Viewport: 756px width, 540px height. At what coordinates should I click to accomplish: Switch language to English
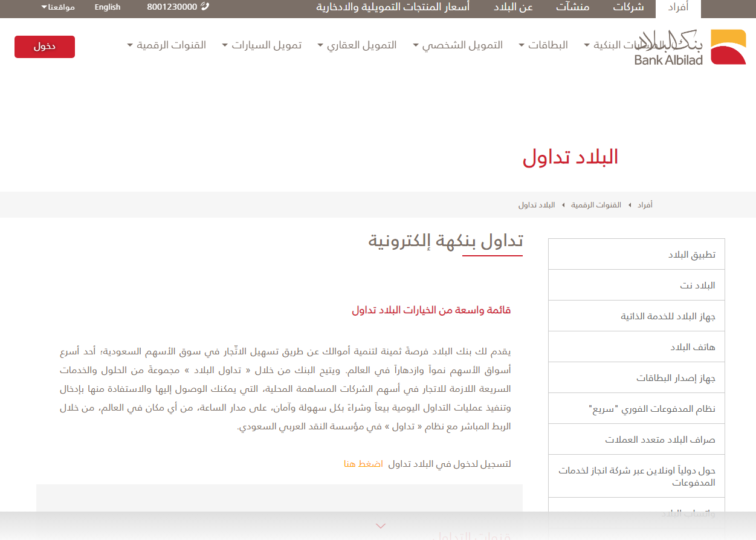pyautogui.click(x=108, y=7)
